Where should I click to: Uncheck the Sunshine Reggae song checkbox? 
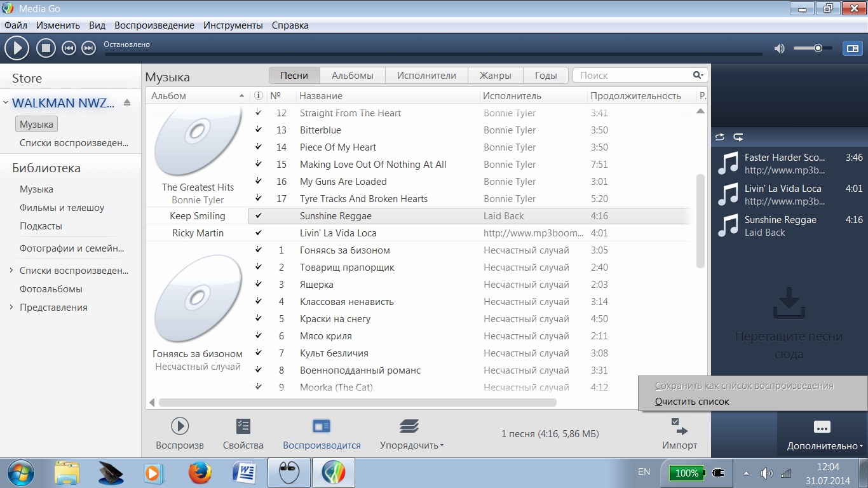coord(259,216)
